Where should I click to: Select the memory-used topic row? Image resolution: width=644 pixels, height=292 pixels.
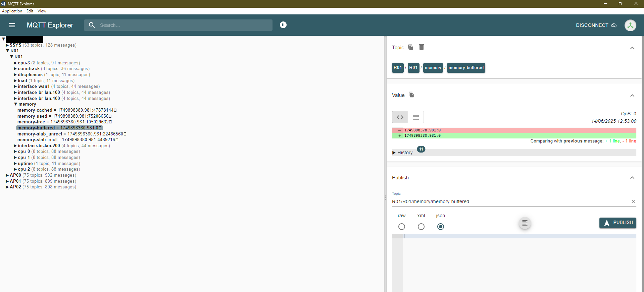(x=64, y=116)
